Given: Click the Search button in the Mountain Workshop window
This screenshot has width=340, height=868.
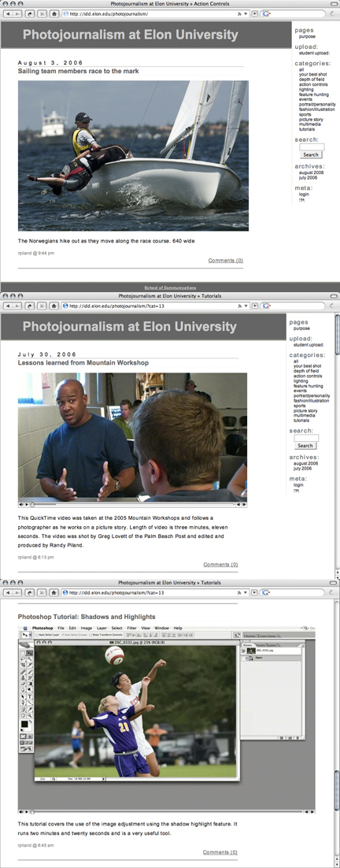Looking at the screenshot, I should point(305,445).
